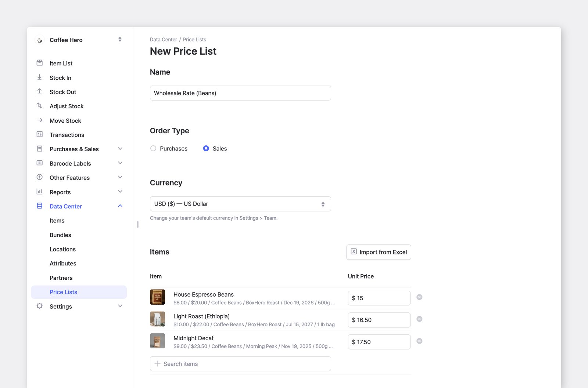Follow the Price Lists breadcrumb link
Viewport: 588px width, 388px height.
(194, 40)
